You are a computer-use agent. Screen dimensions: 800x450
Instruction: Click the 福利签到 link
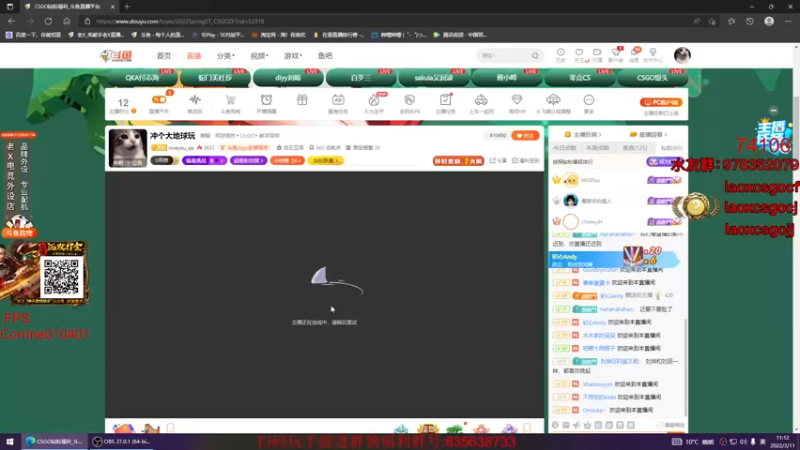[x=526, y=161]
